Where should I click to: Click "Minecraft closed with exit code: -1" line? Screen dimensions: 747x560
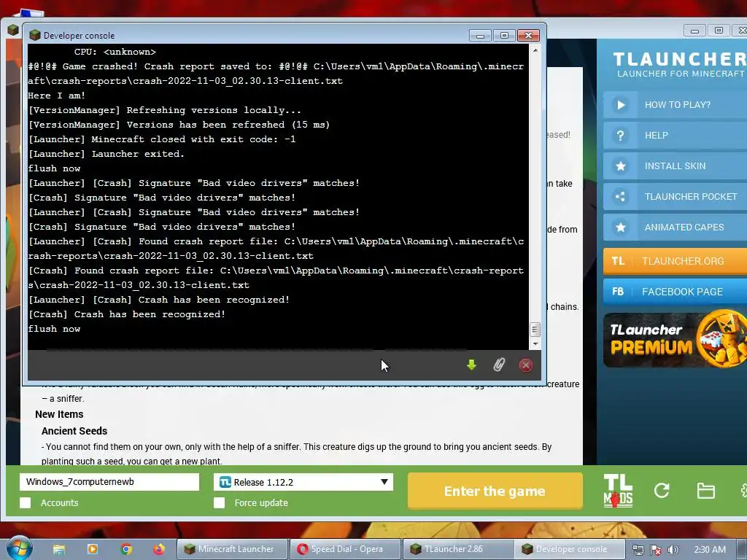(162, 139)
